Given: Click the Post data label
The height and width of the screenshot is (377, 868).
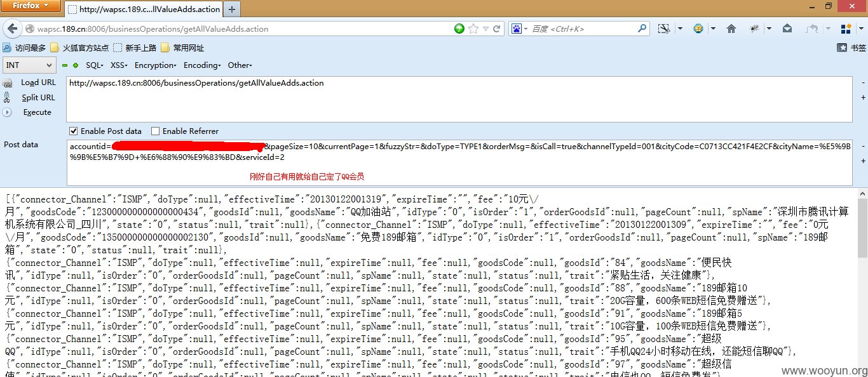Looking at the screenshot, I should coord(21,145).
